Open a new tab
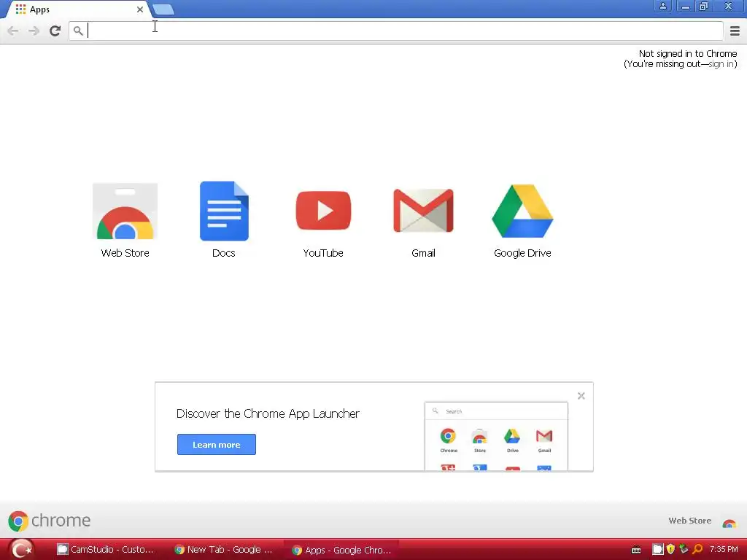The image size is (747, 560). (x=163, y=9)
